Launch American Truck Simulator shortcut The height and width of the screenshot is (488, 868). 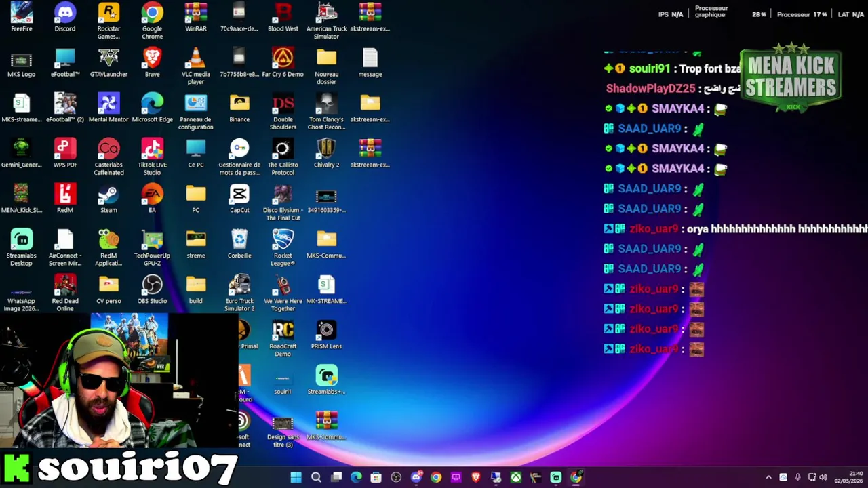click(x=326, y=21)
